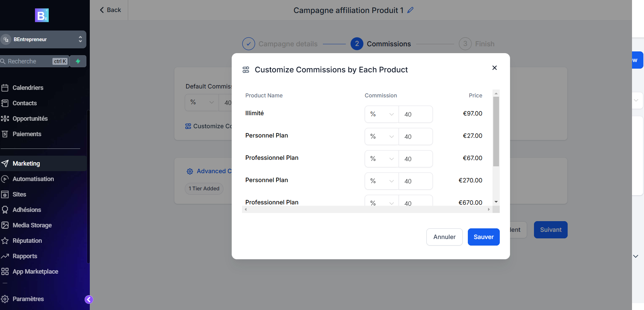The width and height of the screenshot is (644, 310).
Task: Click the Automatisation play icon
Action: click(x=5, y=179)
